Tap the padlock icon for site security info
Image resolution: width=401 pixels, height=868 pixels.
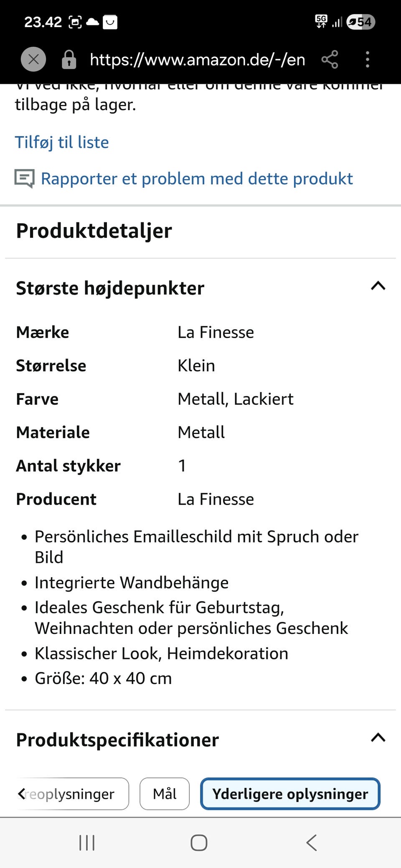click(x=69, y=59)
